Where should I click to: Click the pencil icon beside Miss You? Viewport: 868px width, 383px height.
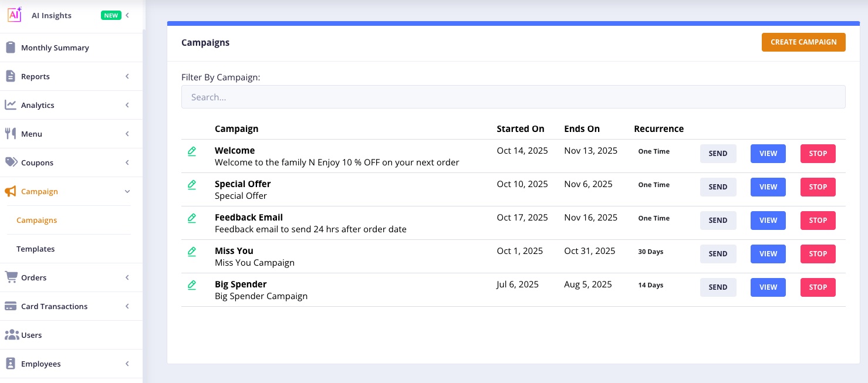pos(192,252)
